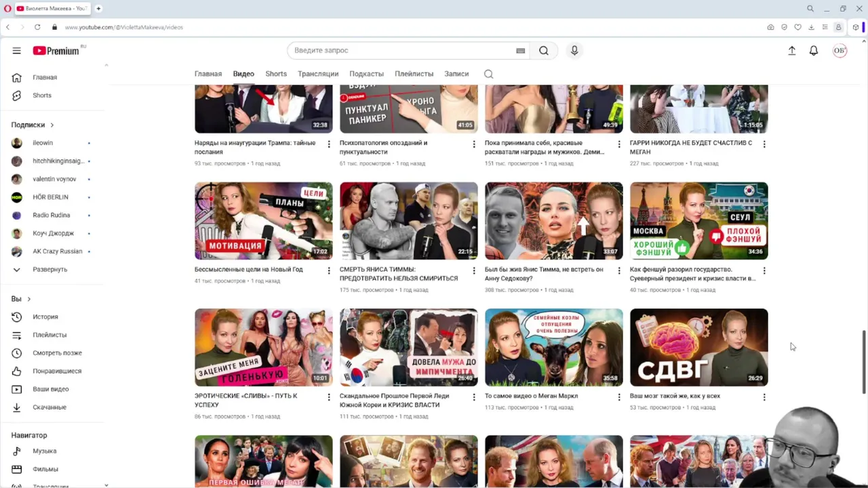Switch to Плейлисты channel tab
This screenshot has width=868, height=488.
[414, 74]
